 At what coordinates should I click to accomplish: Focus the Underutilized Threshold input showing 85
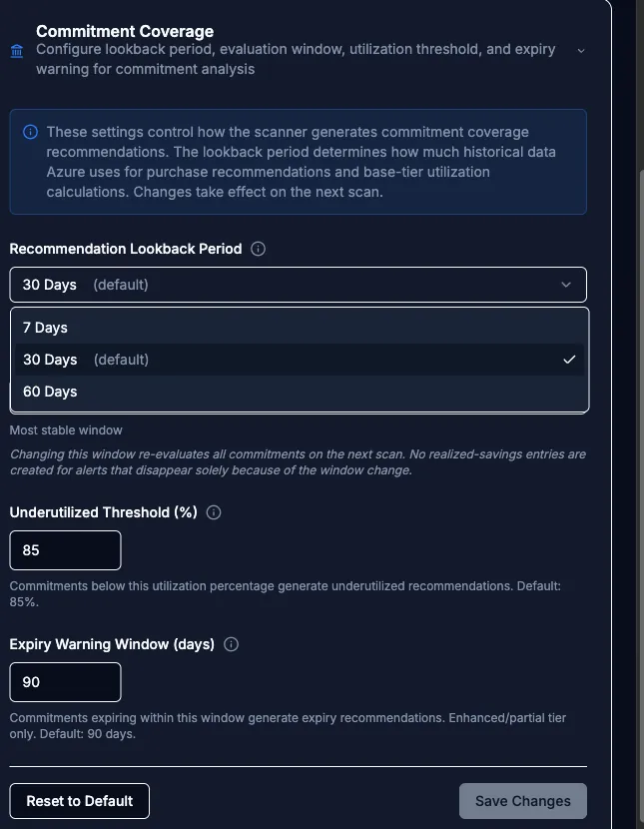65,550
